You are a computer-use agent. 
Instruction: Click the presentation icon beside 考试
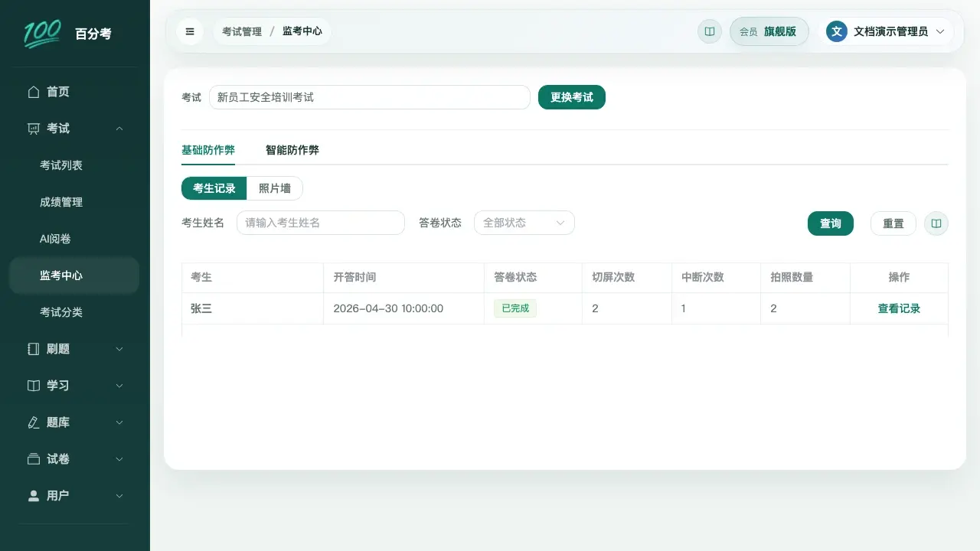(x=33, y=129)
